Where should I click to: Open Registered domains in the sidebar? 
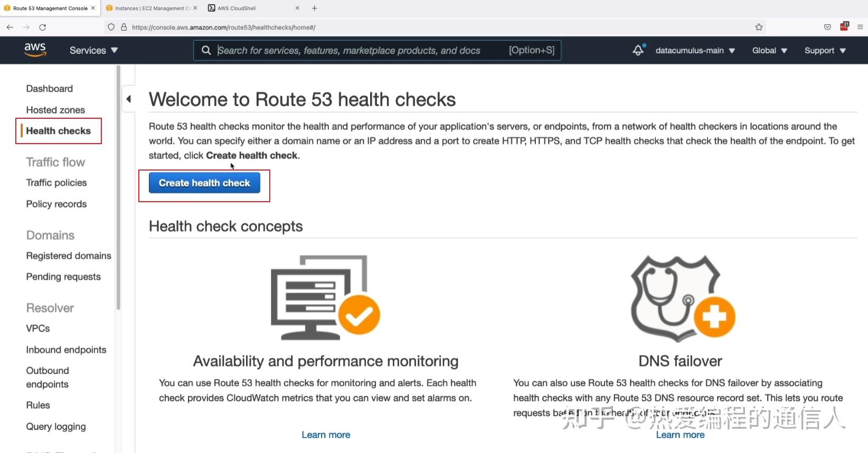[x=69, y=256]
